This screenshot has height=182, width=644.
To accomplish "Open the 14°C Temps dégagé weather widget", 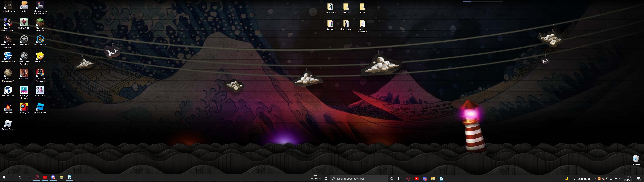I will coord(578,179).
